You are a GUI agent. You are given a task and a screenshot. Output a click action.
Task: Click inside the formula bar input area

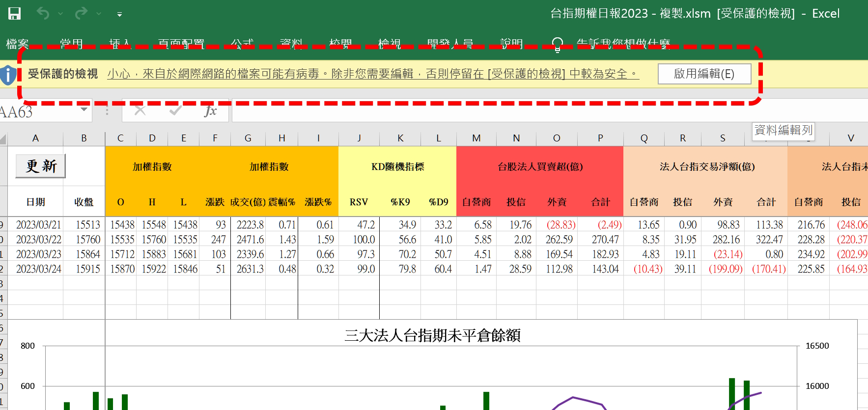click(x=550, y=110)
